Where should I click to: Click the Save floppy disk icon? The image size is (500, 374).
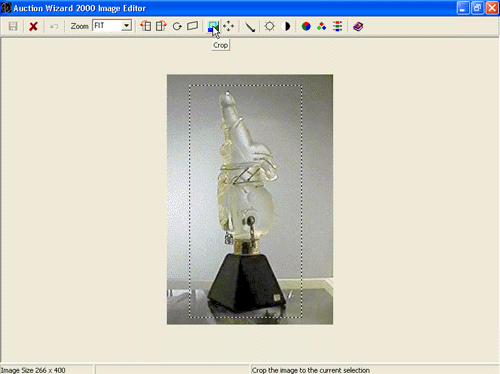[x=13, y=26]
